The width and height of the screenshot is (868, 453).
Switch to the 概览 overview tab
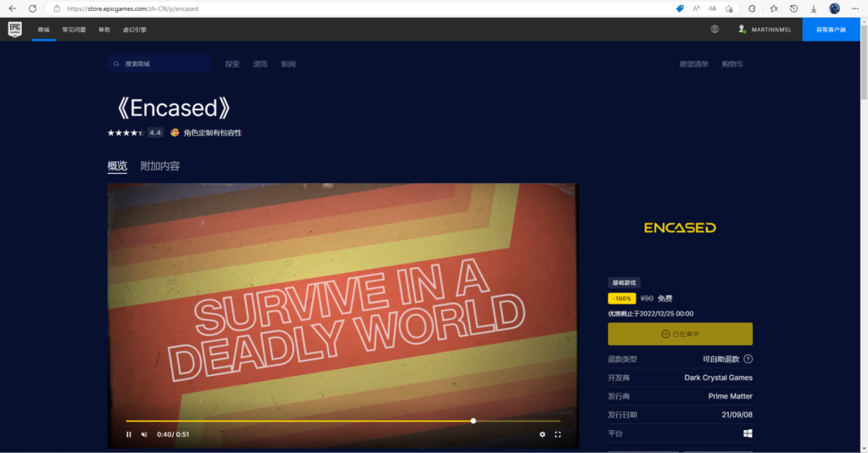pyautogui.click(x=117, y=166)
